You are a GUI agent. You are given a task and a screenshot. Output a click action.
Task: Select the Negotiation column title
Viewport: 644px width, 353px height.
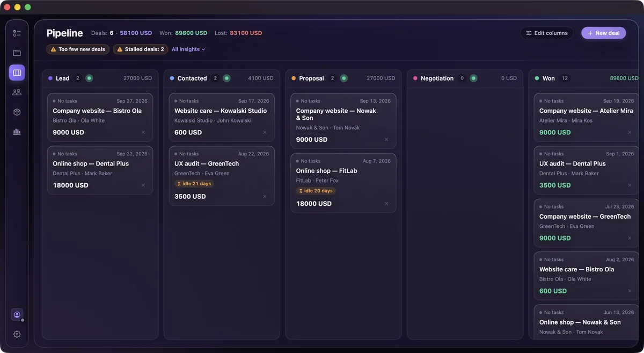[437, 78]
